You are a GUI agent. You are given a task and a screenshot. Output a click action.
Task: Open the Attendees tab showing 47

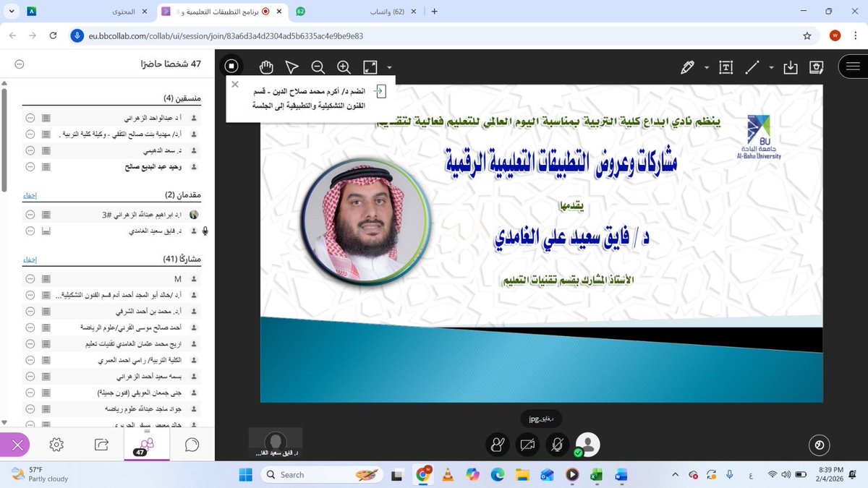(x=146, y=445)
